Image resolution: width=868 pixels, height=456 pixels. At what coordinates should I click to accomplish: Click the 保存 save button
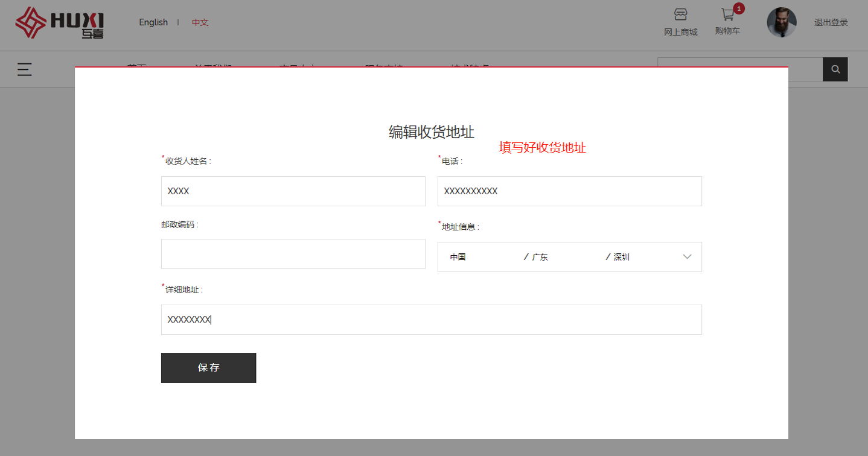(209, 368)
